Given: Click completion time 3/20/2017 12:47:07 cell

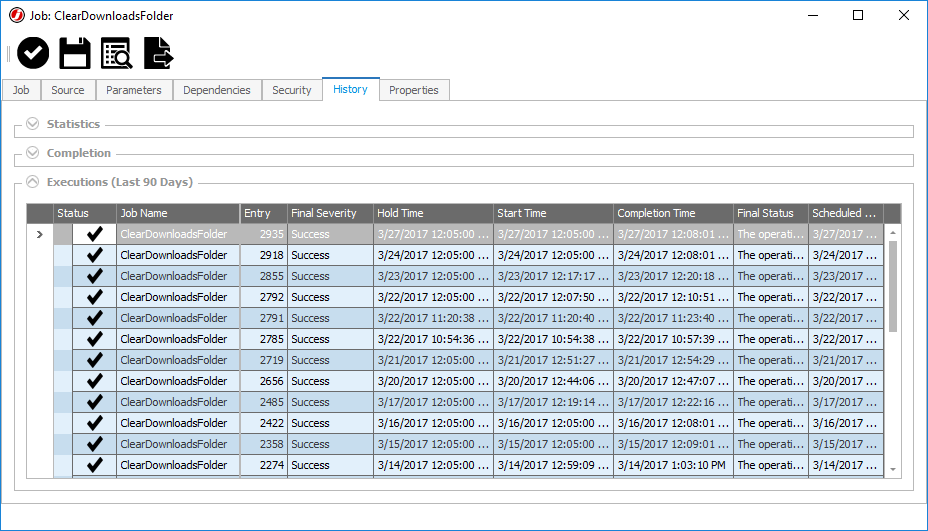Looking at the screenshot, I should pyautogui.click(x=673, y=381).
